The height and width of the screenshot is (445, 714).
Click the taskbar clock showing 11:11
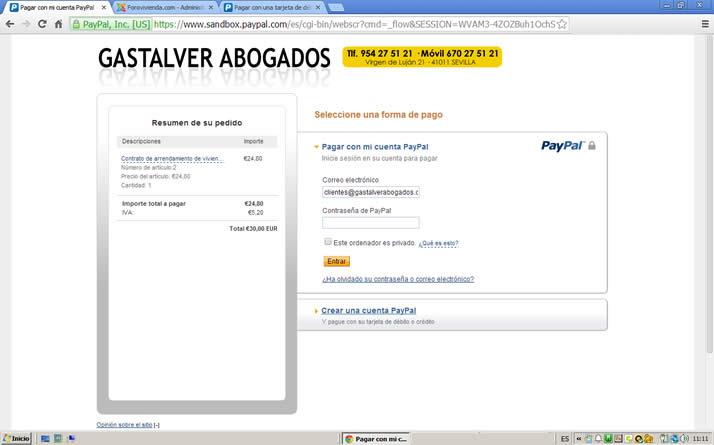(x=700, y=439)
